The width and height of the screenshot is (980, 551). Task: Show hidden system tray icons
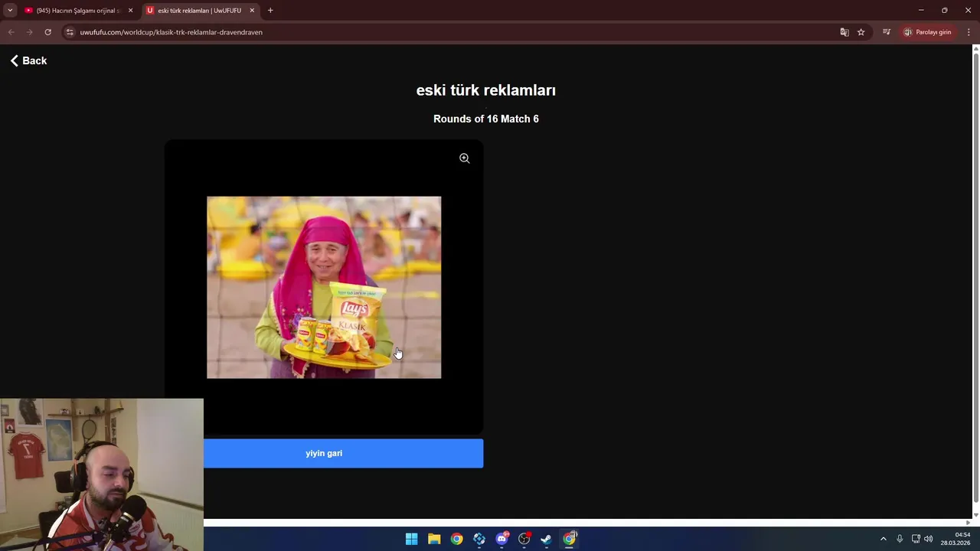883,539
